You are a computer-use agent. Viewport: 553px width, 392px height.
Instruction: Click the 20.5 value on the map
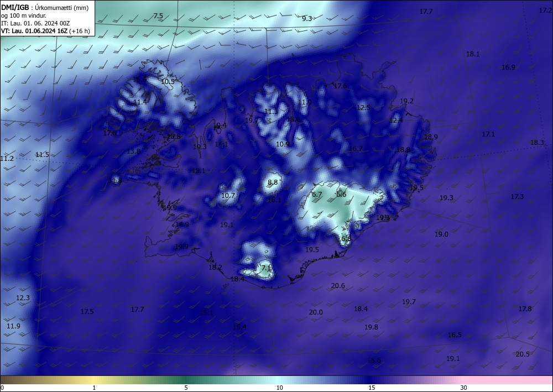523,354
